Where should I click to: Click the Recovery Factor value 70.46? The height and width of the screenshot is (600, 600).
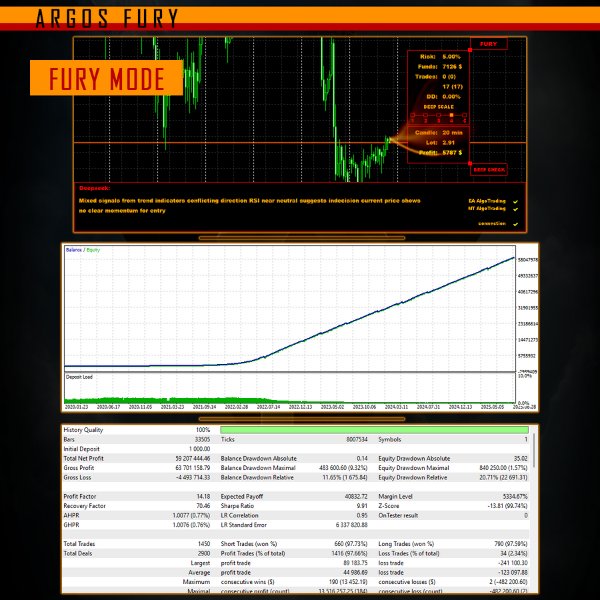point(203,505)
